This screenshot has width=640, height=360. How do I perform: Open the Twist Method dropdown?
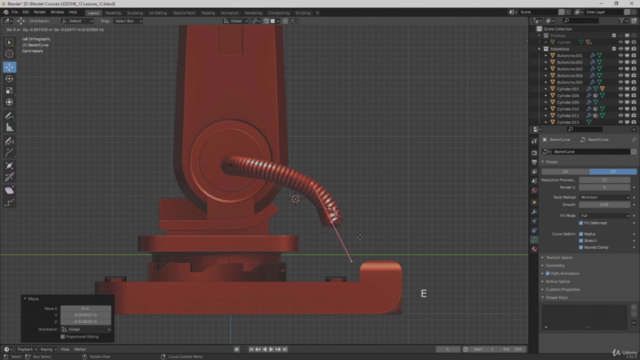(x=604, y=198)
